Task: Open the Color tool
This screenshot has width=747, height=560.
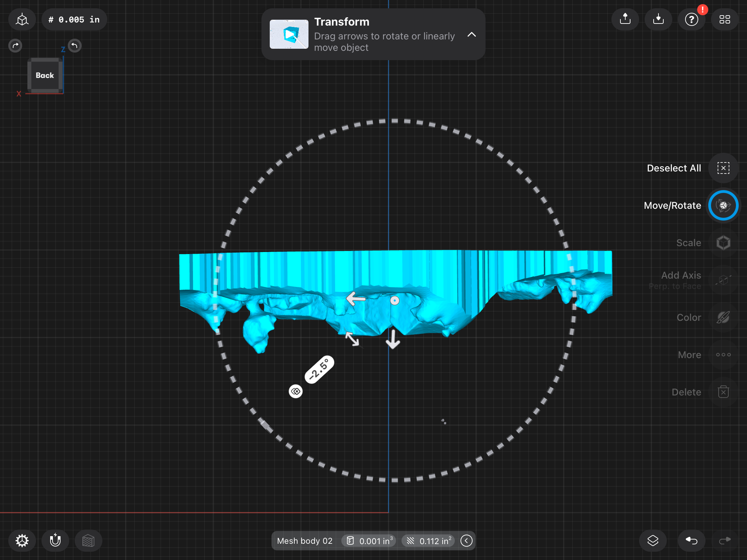Action: (x=723, y=317)
